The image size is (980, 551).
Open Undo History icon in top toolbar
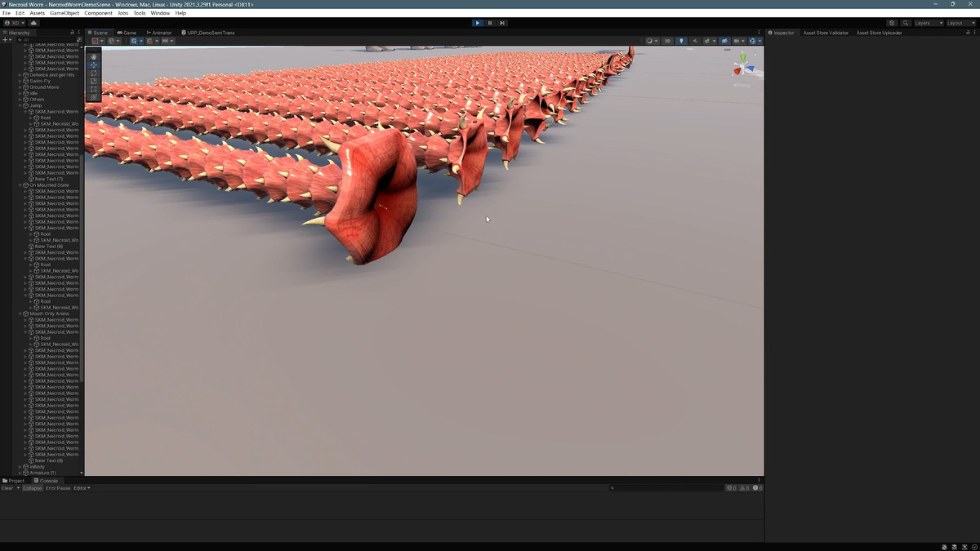[892, 23]
